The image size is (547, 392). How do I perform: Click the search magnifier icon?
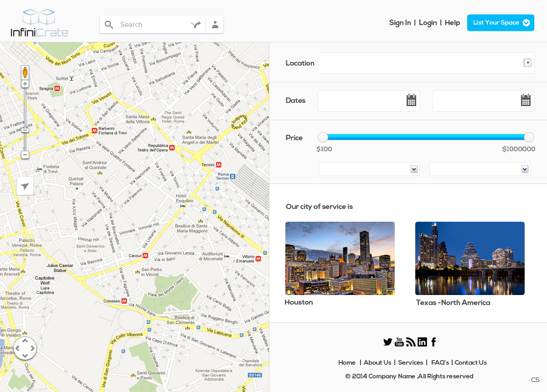[109, 25]
